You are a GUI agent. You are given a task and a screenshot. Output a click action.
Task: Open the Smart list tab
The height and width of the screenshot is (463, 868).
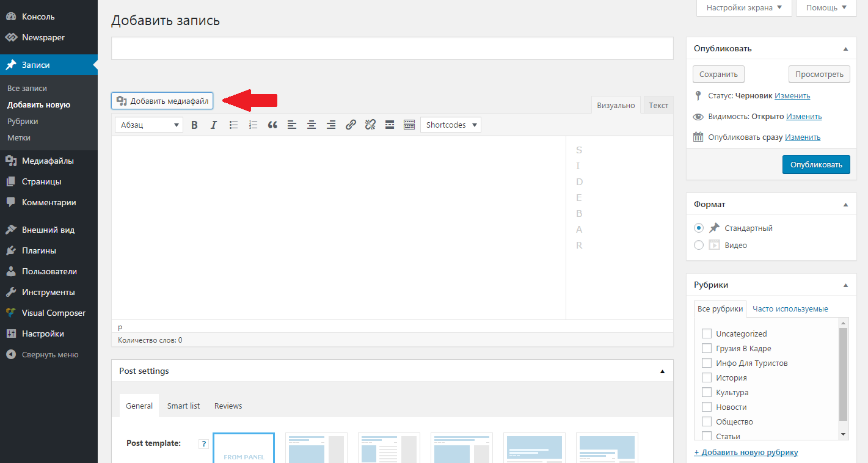click(184, 406)
